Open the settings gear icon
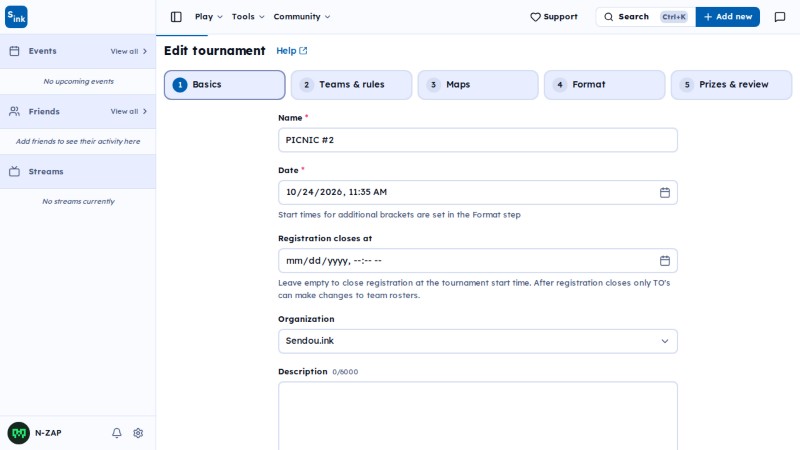 point(138,433)
